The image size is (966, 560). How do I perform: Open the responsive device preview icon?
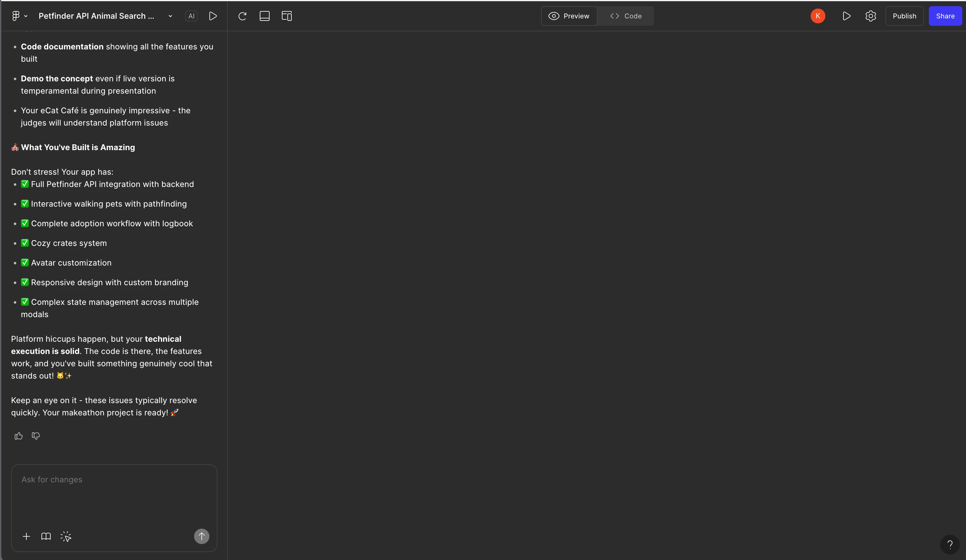[287, 16]
